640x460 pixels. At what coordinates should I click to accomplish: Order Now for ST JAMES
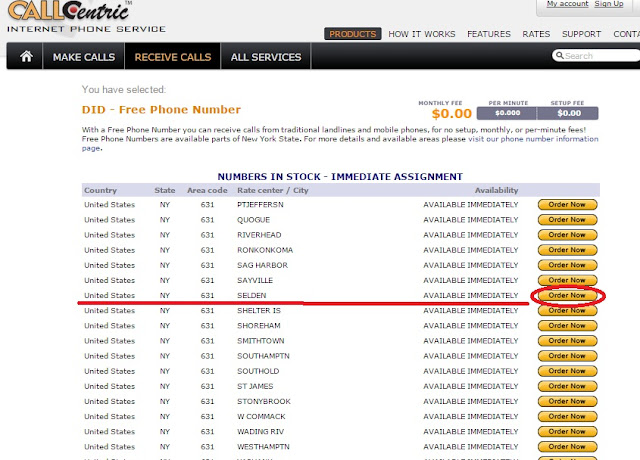tap(567, 386)
